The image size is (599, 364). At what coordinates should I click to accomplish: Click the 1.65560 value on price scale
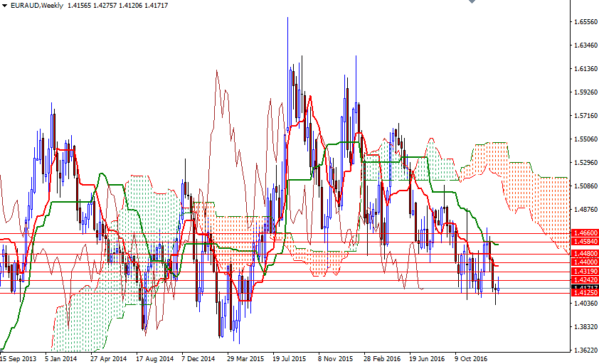[x=585, y=22]
